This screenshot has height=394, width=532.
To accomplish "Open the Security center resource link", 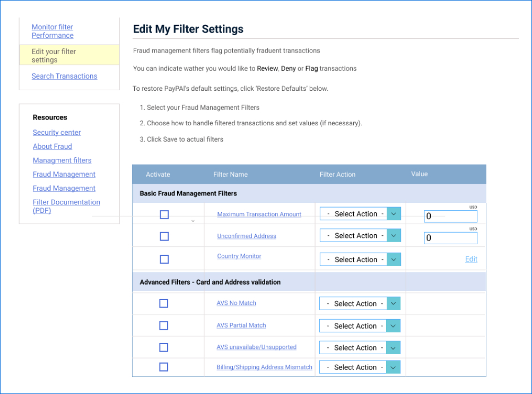I will [x=57, y=133].
